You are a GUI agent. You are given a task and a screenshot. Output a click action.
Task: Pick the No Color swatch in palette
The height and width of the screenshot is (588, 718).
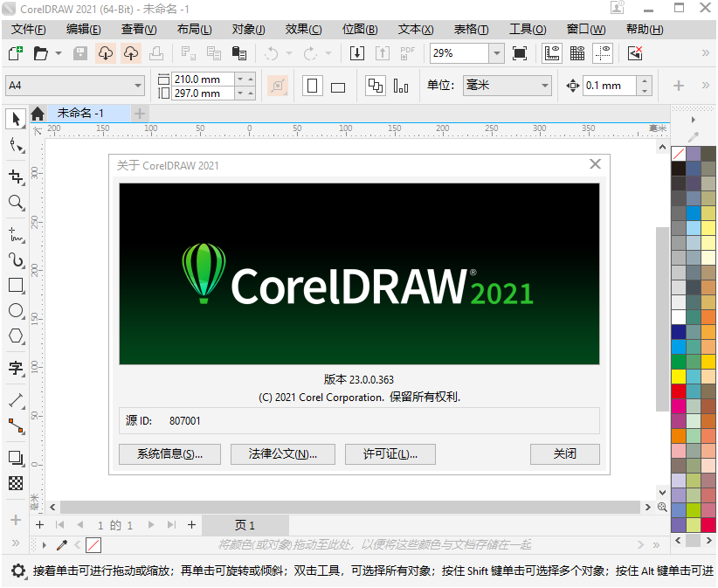click(x=679, y=154)
